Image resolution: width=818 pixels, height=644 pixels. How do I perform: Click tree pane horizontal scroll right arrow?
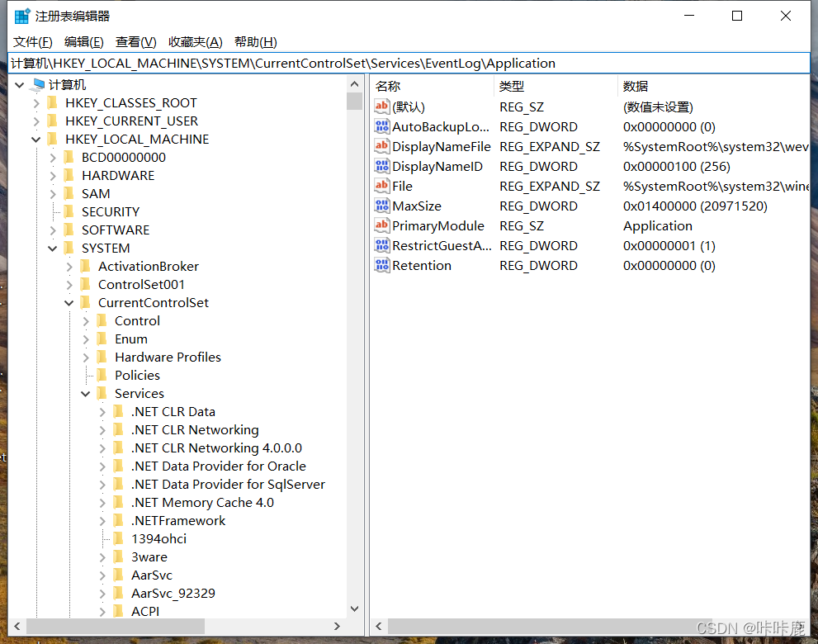(337, 627)
